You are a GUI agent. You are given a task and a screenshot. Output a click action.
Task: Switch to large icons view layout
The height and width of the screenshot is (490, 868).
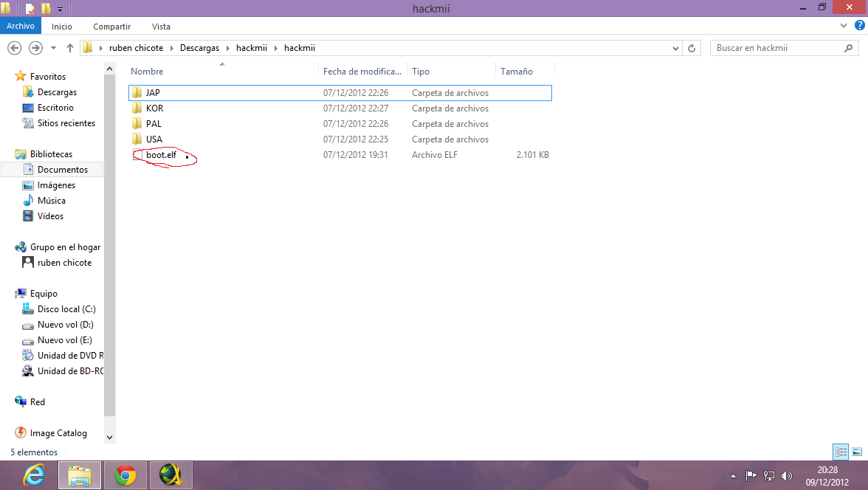point(856,452)
